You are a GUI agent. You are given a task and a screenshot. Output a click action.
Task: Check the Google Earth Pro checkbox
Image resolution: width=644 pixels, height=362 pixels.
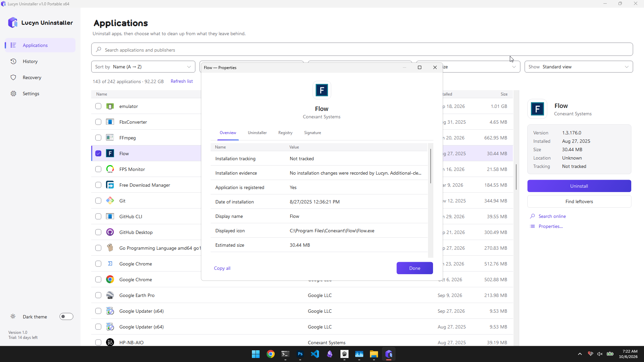coord(98,295)
